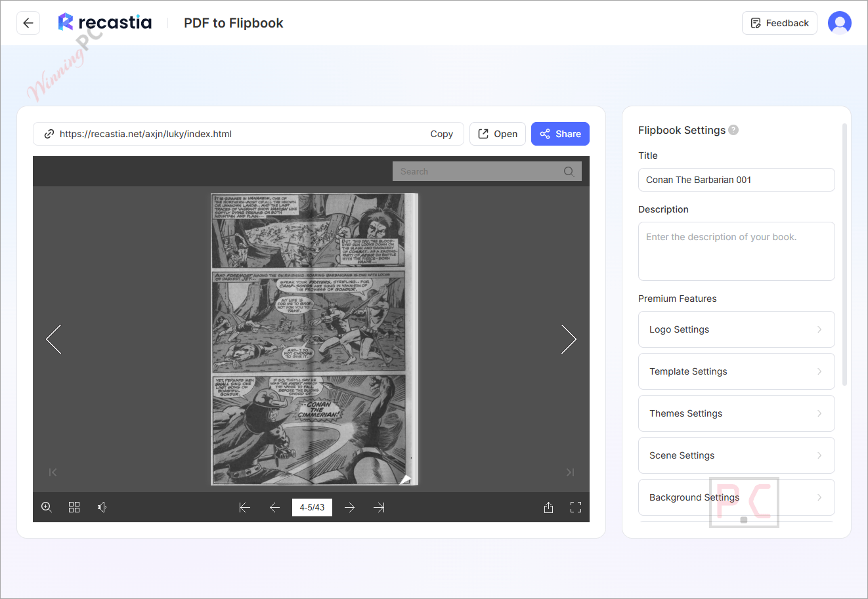Flip to next page with right chevron
This screenshot has width=868, height=599.
(x=569, y=339)
